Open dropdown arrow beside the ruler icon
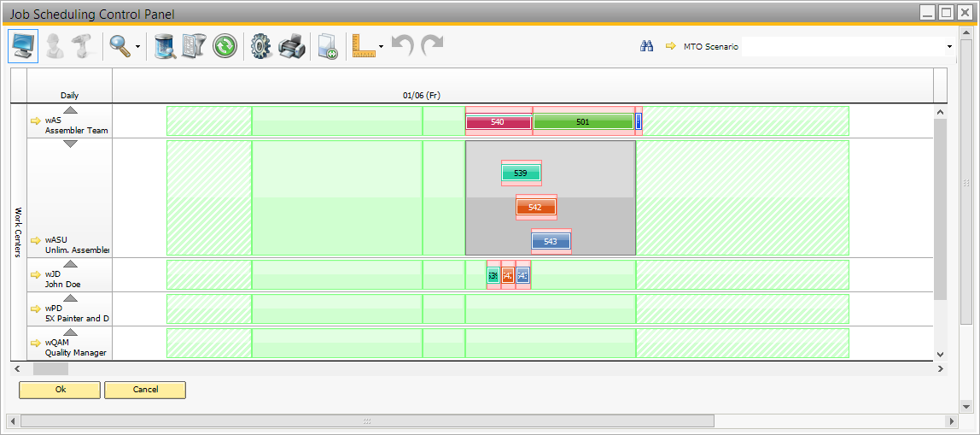The width and height of the screenshot is (980, 435). pyautogui.click(x=381, y=47)
